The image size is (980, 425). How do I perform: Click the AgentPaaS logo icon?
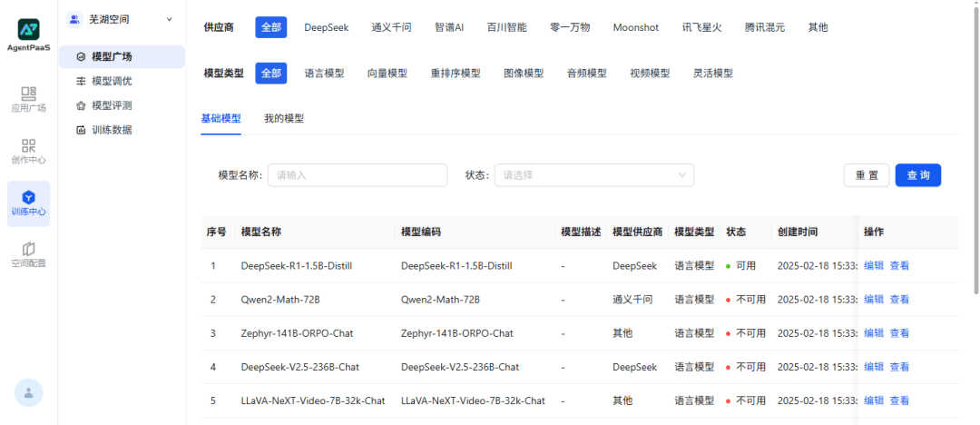pos(28,29)
